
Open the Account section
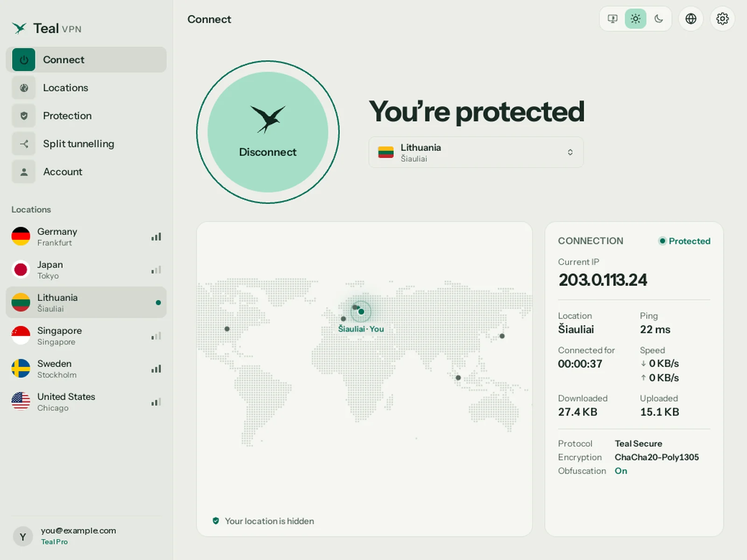coord(86,172)
